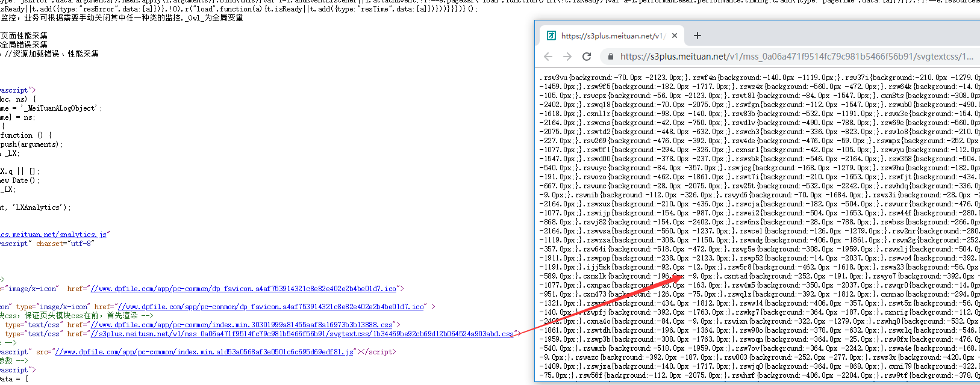
Task: Select the s3plus.meituan.net/v1/ tab
Action: (x=611, y=35)
